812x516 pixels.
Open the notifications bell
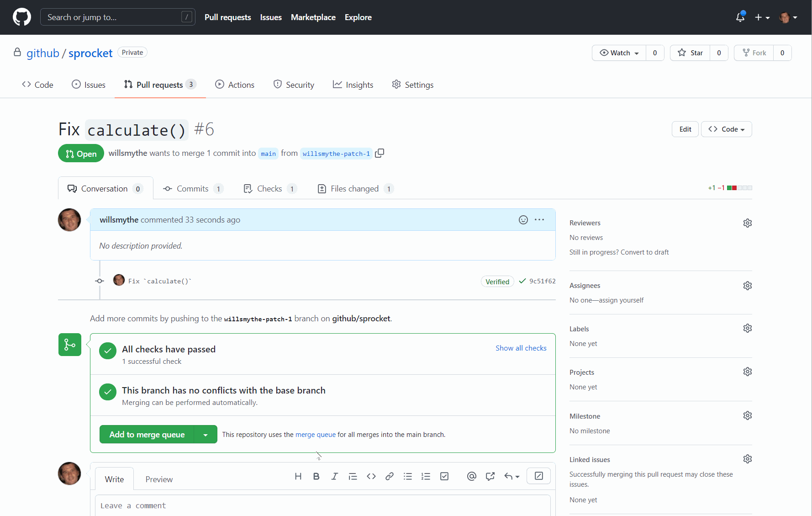740,17
